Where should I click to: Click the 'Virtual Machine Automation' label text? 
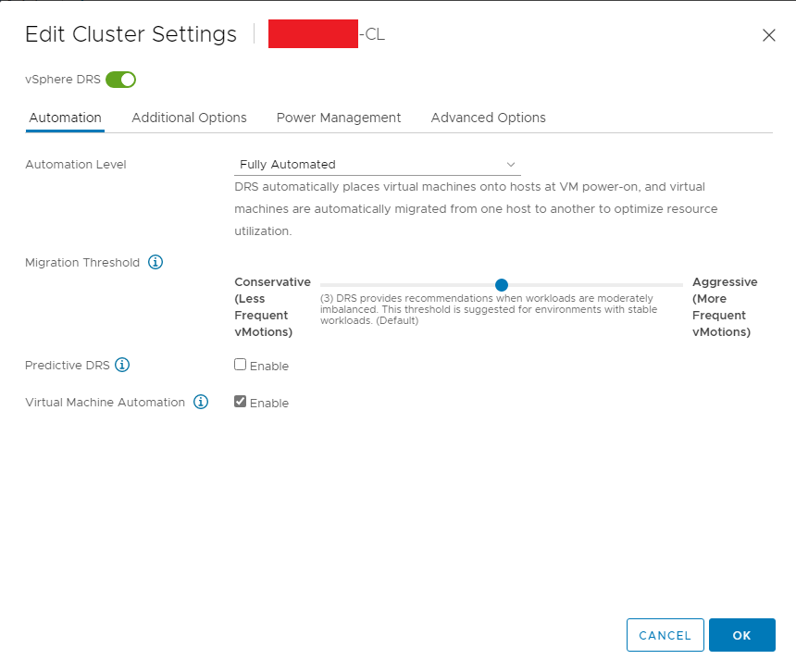[x=106, y=403]
